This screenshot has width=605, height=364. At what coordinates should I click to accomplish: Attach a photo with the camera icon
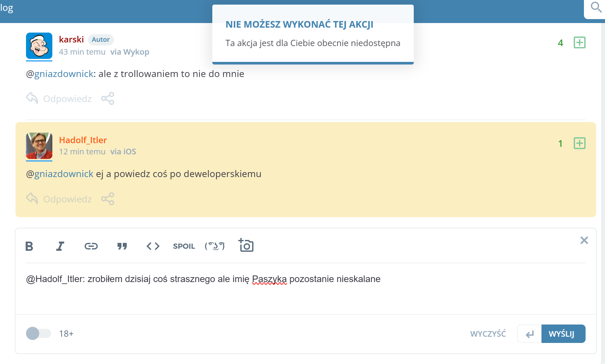(x=246, y=246)
